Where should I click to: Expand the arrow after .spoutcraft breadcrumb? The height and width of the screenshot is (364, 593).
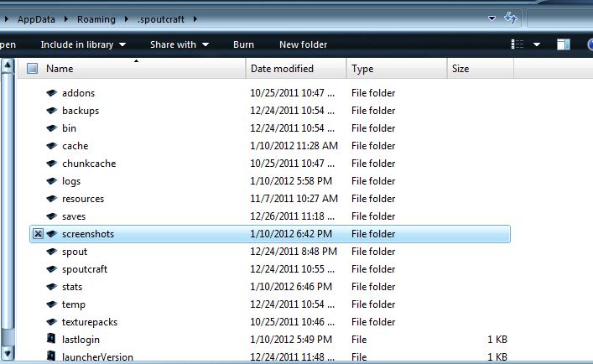[x=195, y=18]
